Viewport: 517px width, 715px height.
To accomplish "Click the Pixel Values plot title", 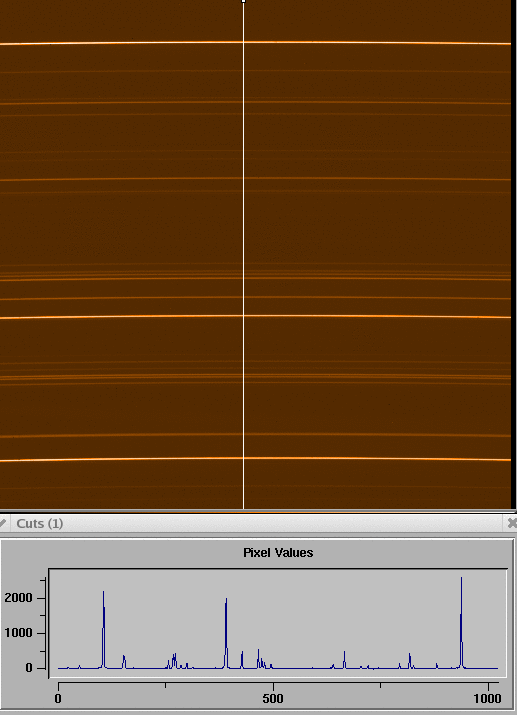I will pyautogui.click(x=278, y=553).
